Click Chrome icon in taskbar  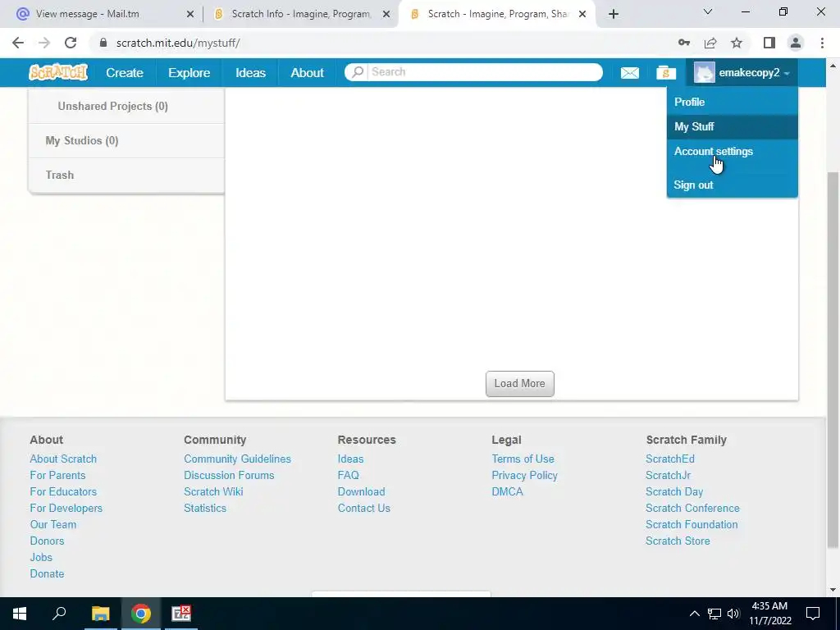click(140, 614)
